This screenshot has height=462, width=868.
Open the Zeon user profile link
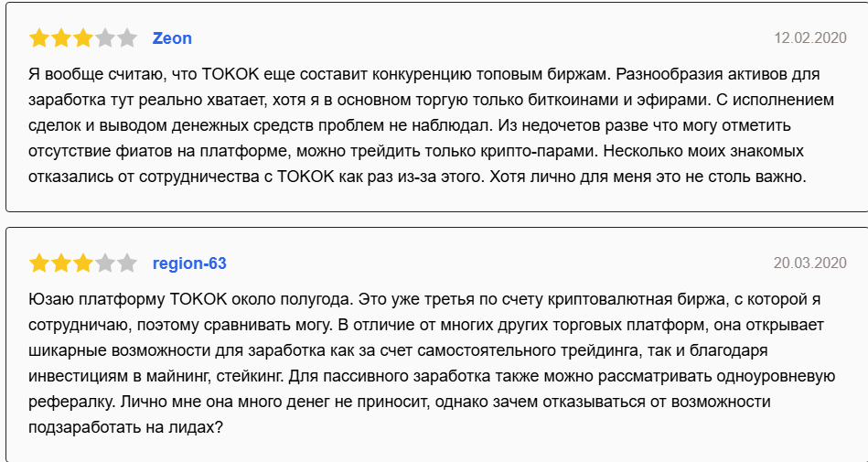tap(172, 38)
